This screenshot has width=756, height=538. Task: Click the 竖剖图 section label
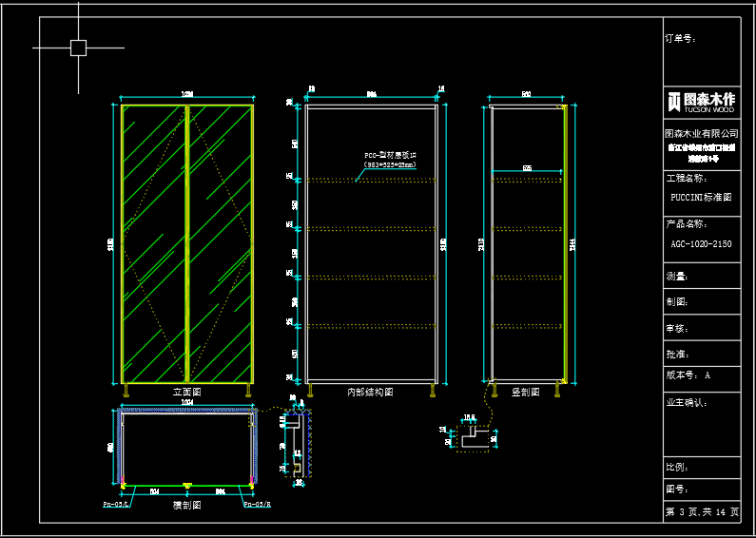pos(525,391)
